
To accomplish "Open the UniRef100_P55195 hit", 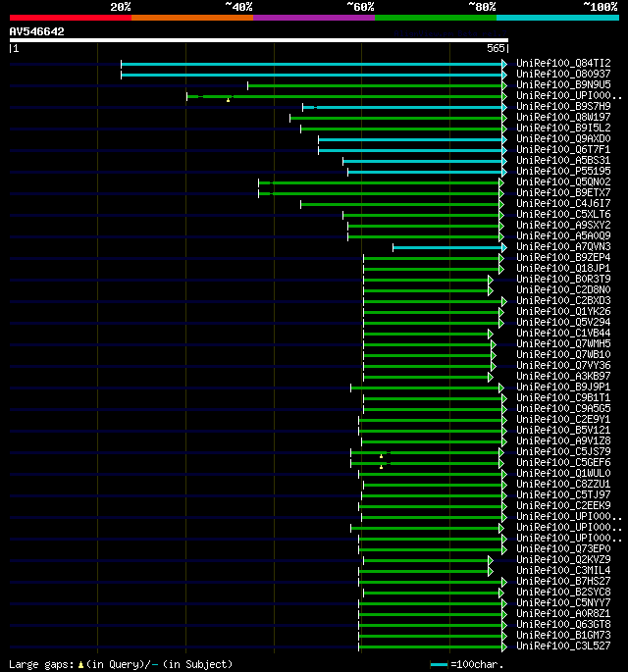I will 563,171.
